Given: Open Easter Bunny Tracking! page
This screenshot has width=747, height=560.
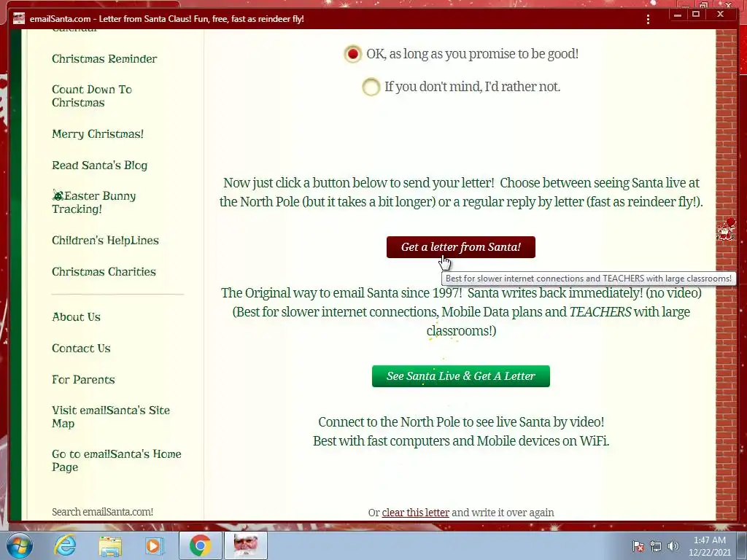Looking at the screenshot, I should click(x=94, y=203).
